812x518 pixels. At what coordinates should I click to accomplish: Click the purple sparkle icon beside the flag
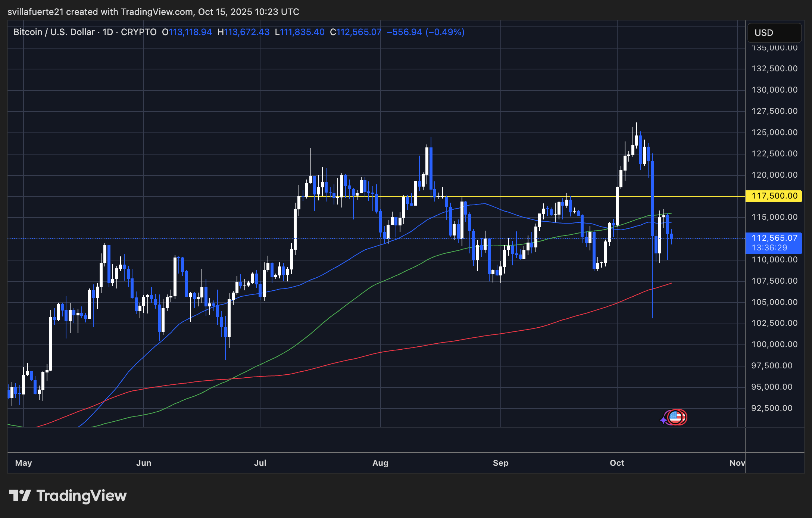[x=663, y=420]
